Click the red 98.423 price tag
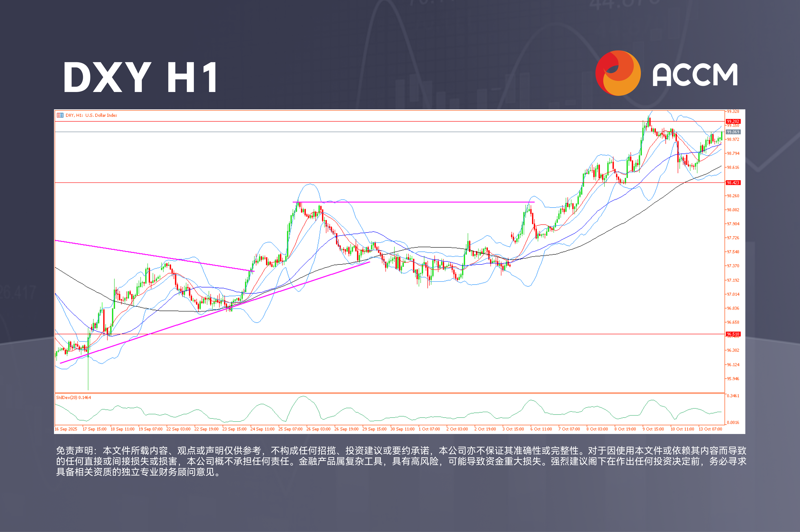This screenshot has width=800, height=532. click(733, 183)
